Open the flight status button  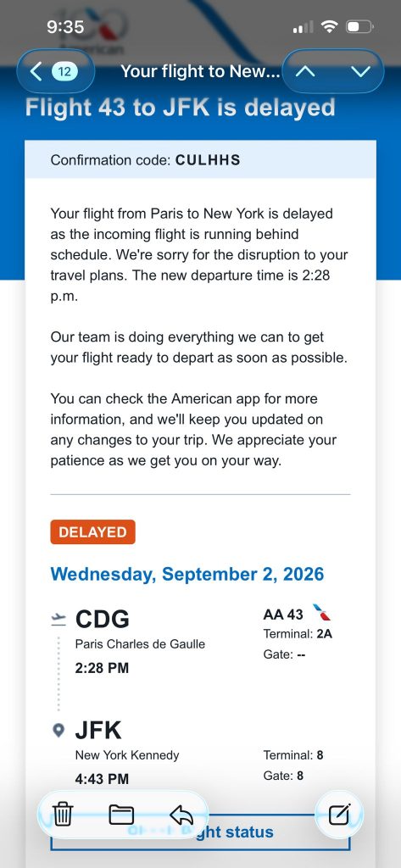200,832
